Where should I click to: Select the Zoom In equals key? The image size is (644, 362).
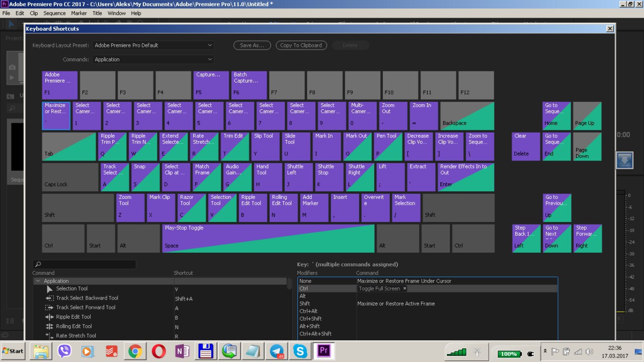(424, 116)
